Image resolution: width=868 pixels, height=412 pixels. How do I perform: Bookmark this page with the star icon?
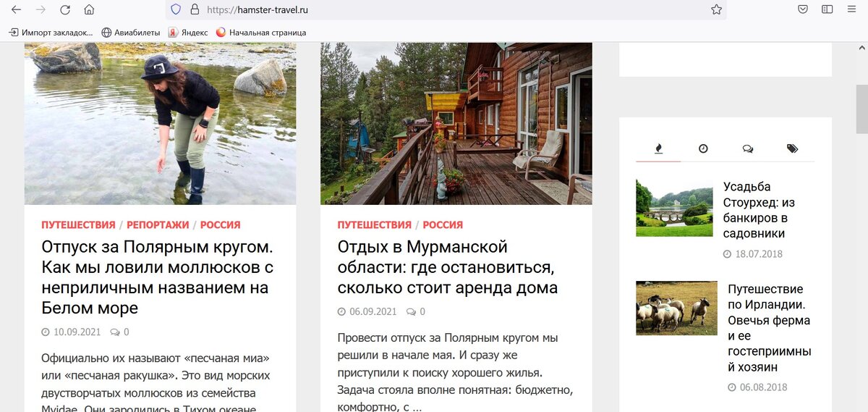coord(716,9)
